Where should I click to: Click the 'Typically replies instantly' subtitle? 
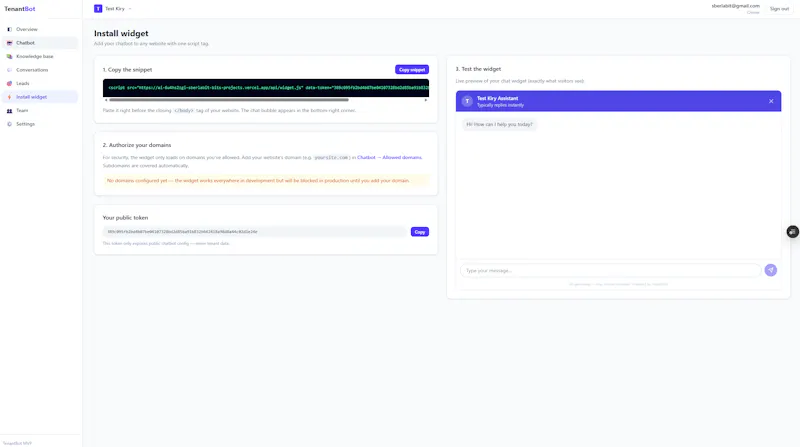(x=500, y=105)
